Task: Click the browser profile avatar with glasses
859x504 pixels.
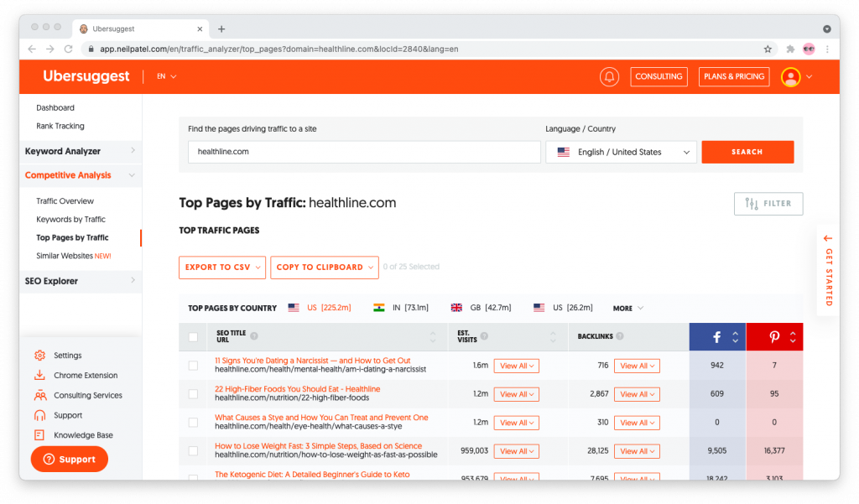Action: [x=809, y=49]
